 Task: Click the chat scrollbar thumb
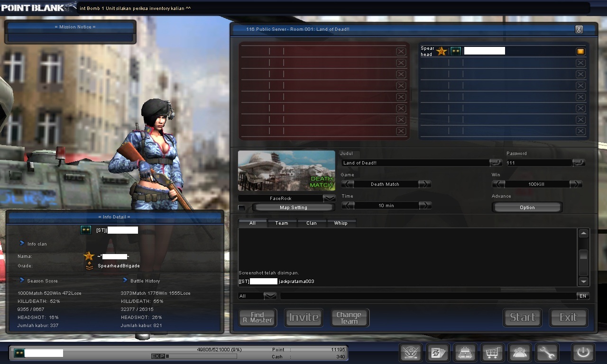583,255
